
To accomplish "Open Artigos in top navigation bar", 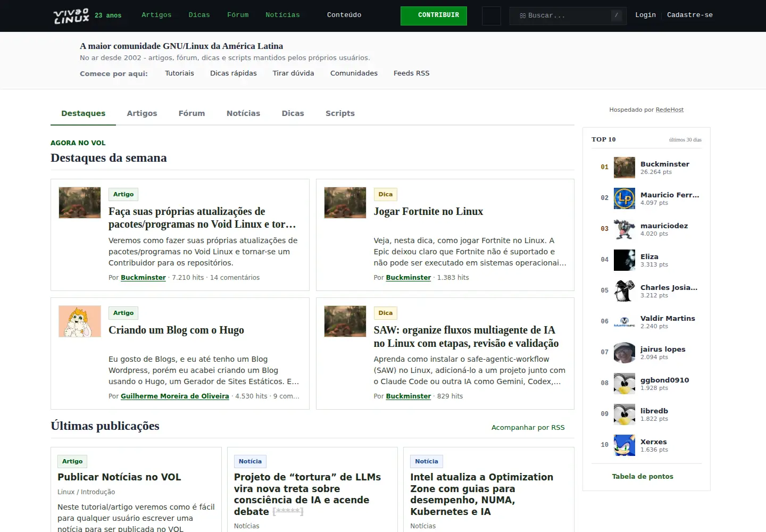I will coord(156,15).
